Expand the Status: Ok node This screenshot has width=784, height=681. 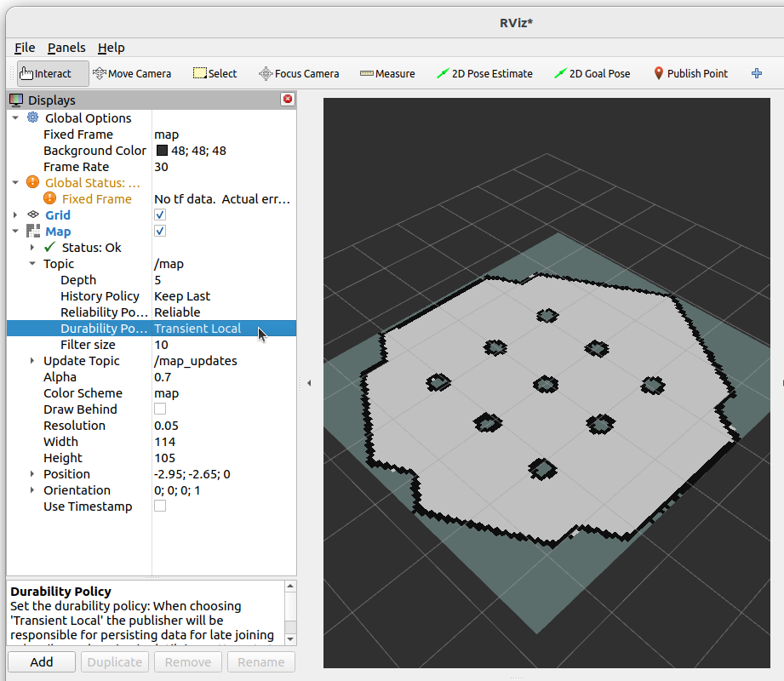(32, 248)
